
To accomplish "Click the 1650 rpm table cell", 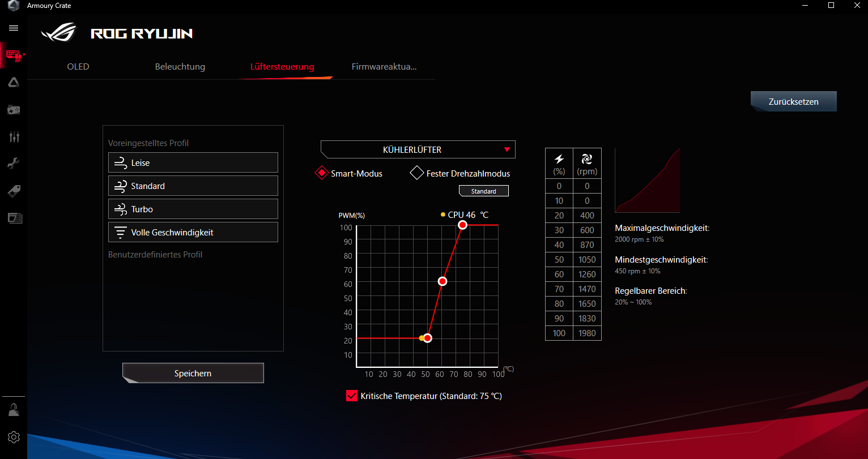I will 587,303.
